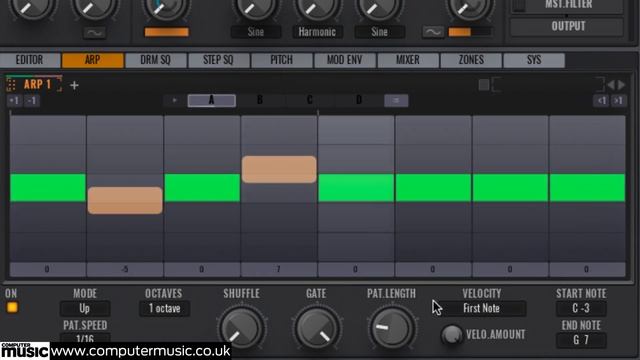Switch to the ZONES tab
This screenshot has width=640, height=360.
click(x=471, y=60)
